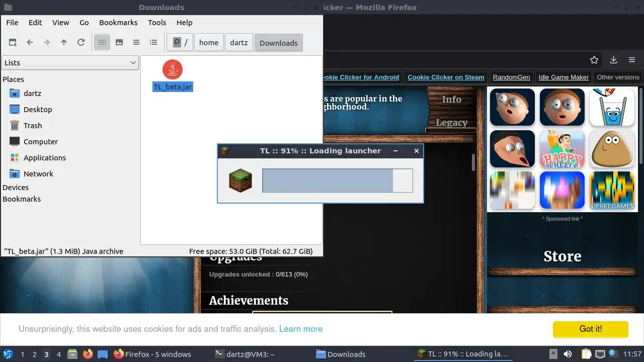Screen dimensions: 644x362
Task: Switch to the dartz@VM3 terminal task
Action: pyautogui.click(x=245, y=354)
